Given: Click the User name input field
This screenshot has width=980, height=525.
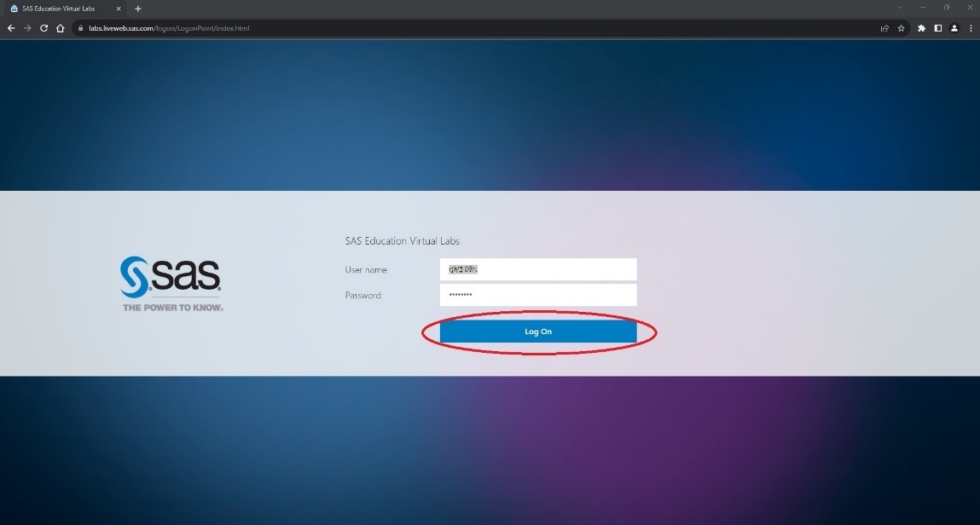Looking at the screenshot, I should pyautogui.click(x=538, y=268).
